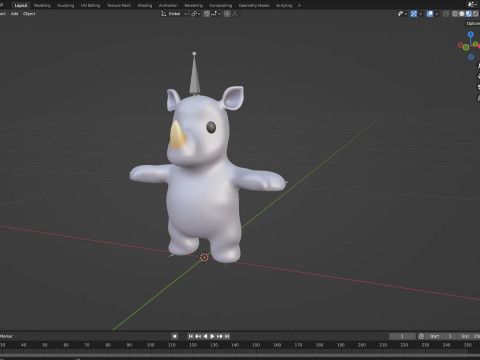Switch to the Sculpting workspace tab
This screenshot has width=480, height=360.
pos(65,5)
